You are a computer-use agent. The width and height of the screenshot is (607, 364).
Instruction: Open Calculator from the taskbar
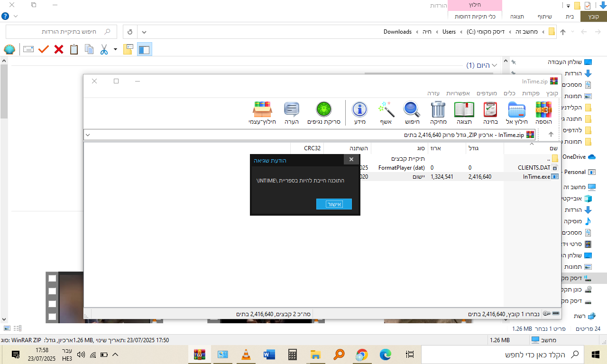292,355
